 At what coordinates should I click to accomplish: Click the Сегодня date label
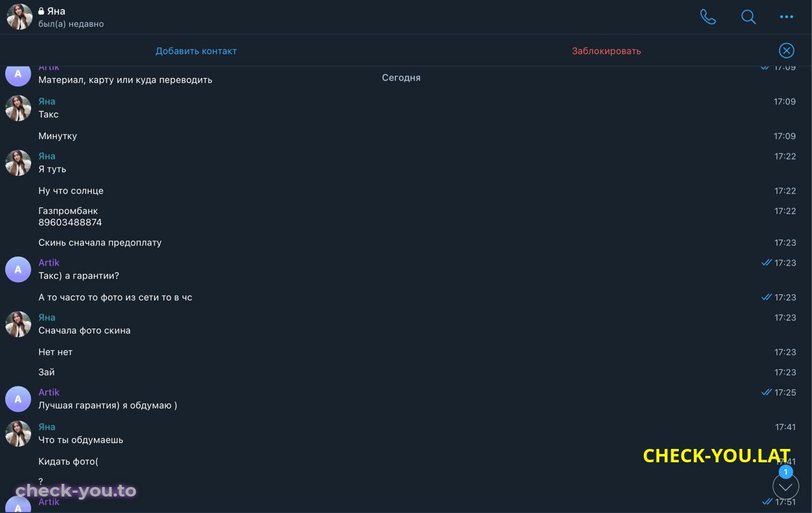[x=401, y=78]
